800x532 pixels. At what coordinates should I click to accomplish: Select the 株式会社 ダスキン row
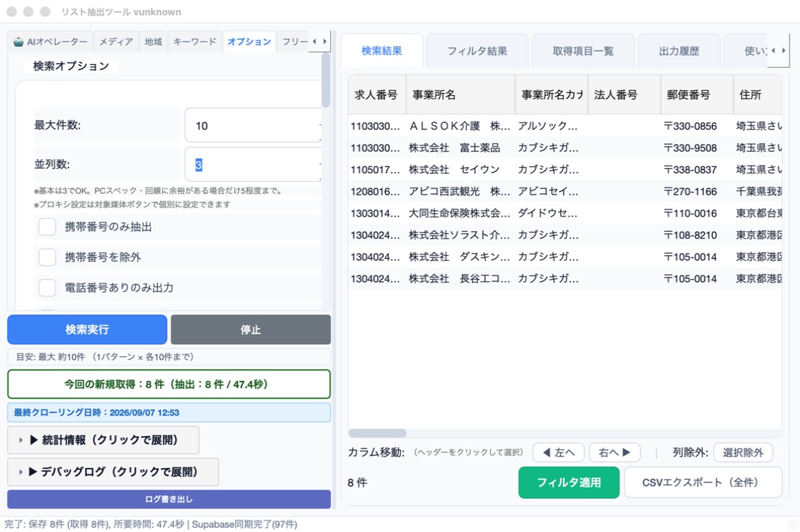[x=565, y=257]
